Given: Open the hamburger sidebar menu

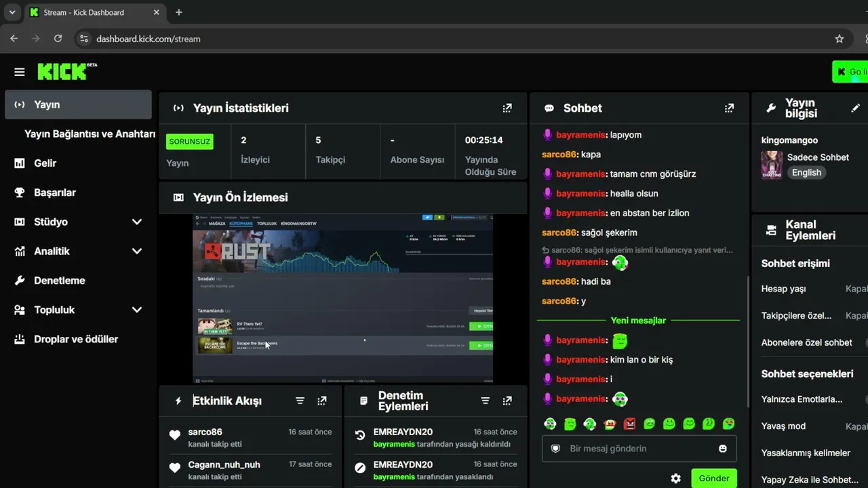Looking at the screenshot, I should [x=20, y=72].
